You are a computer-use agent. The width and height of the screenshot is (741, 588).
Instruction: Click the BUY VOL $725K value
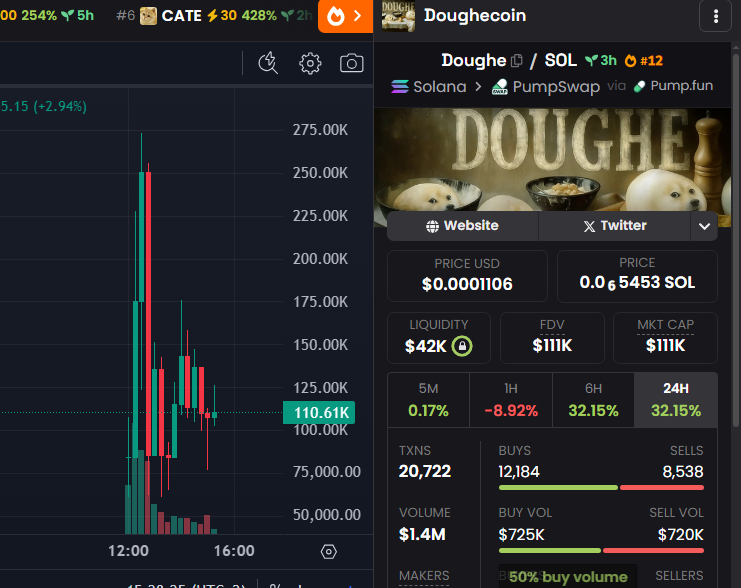pyautogui.click(x=521, y=535)
